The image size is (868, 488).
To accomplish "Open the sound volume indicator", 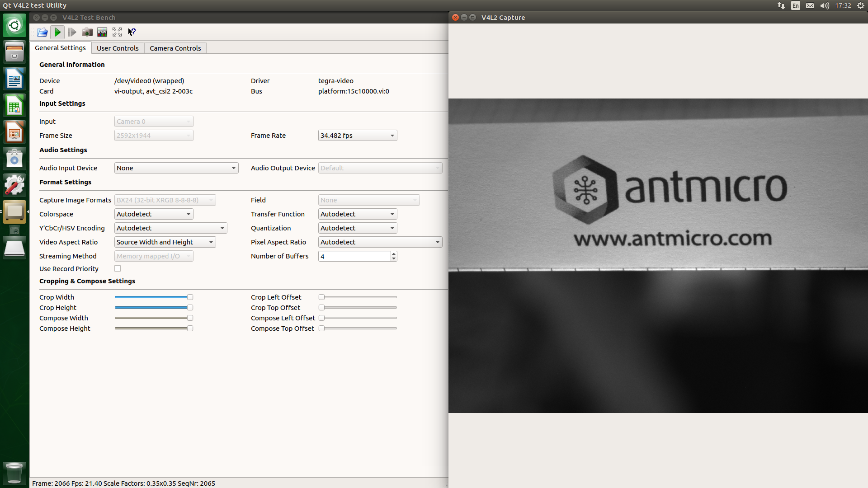I will pyautogui.click(x=825, y=5).
